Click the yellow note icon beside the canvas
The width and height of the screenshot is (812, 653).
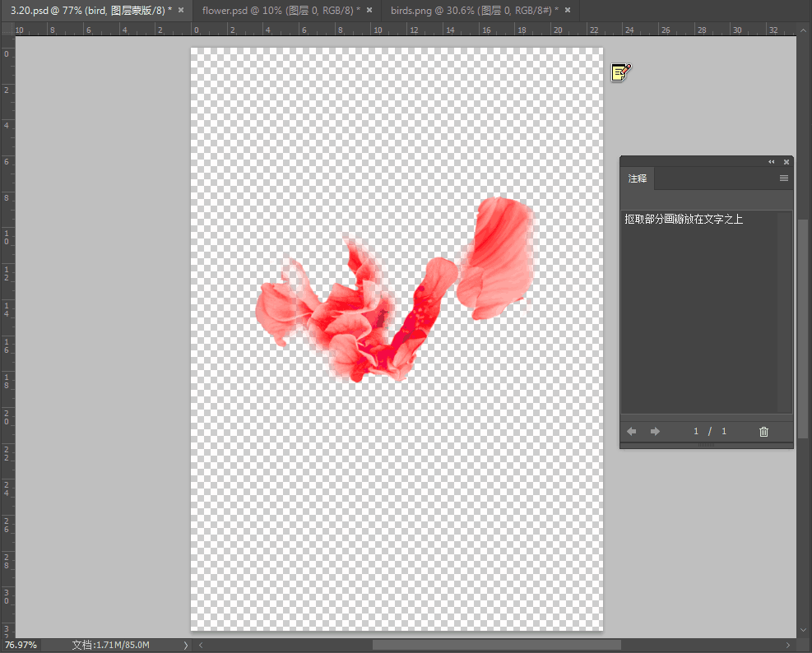click(x=620, y=72)
